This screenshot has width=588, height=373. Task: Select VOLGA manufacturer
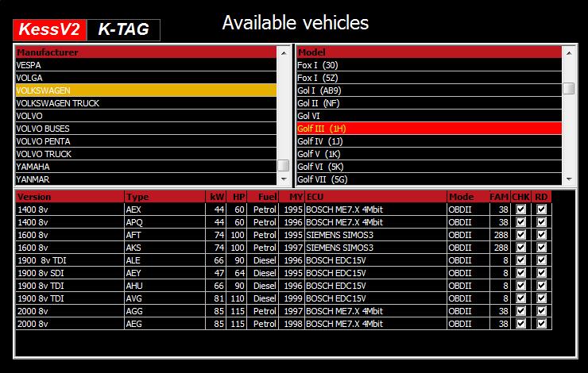146,78
